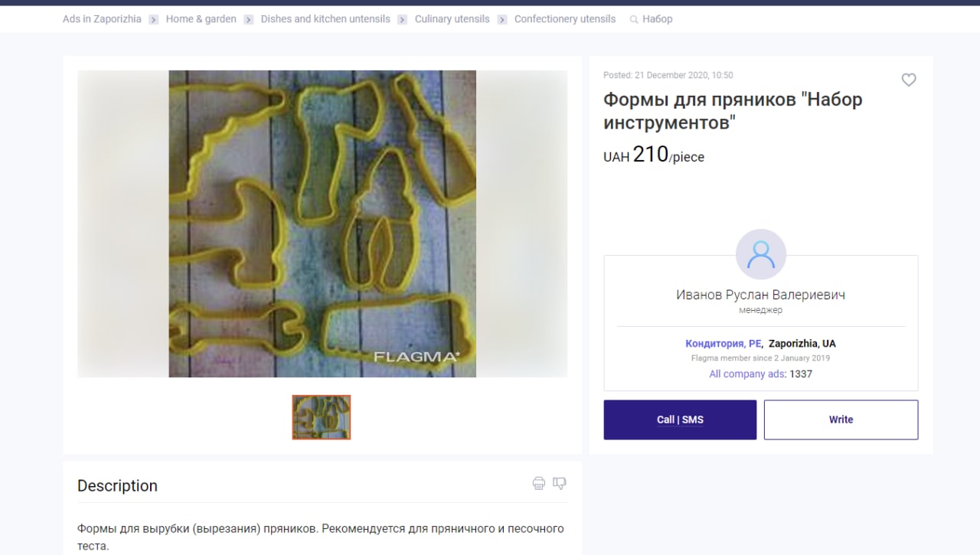Expand arrow after Ads in Zaporizhia
Screen dimensions: 980x555
(154, 20)
